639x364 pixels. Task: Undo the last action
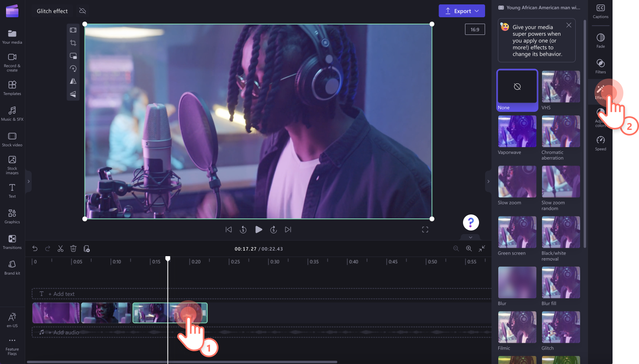click(x=35, y=249)
